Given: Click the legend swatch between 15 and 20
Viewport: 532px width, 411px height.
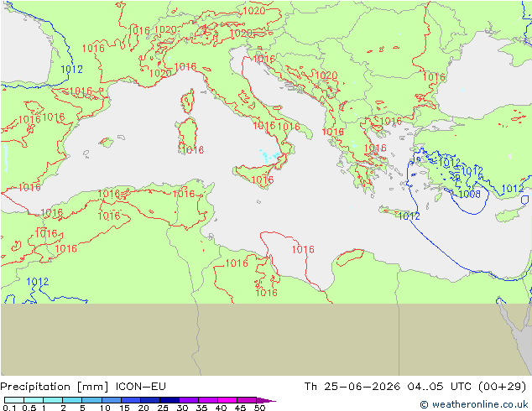Looking at the screenshot, I should [131, 400].
